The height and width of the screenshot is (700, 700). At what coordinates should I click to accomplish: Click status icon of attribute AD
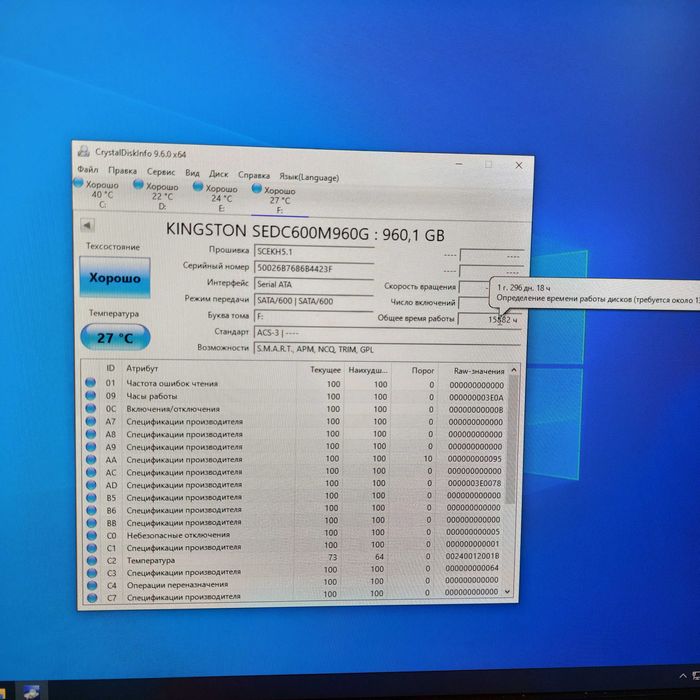pos(91,484)
